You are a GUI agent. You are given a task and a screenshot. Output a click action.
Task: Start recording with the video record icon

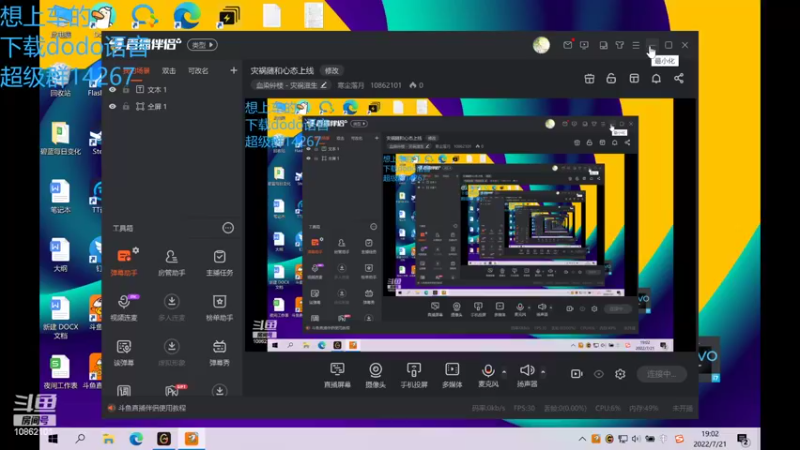click(x=577, y=374)
